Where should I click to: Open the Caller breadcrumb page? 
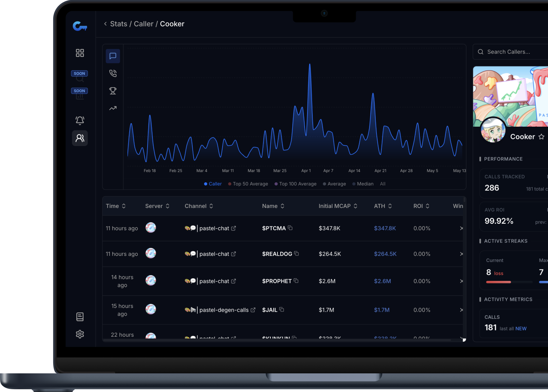143,24
